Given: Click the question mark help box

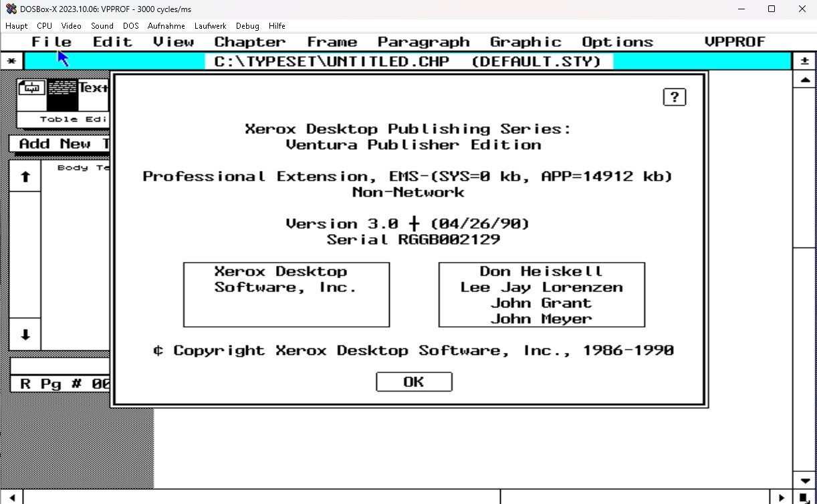Looking at the screenshot, I should point(675,97).
